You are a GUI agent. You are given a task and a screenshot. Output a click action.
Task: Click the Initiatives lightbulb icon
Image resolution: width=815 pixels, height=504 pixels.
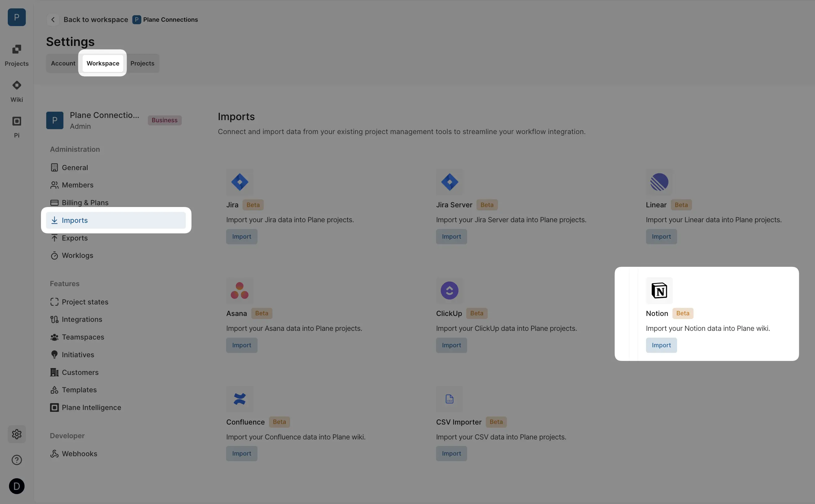54,355
